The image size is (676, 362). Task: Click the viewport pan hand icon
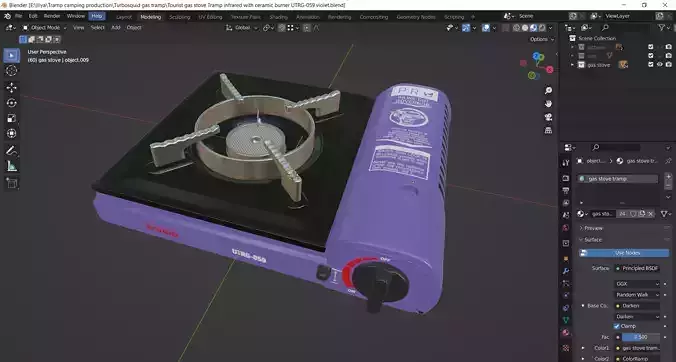click(548, 104)
